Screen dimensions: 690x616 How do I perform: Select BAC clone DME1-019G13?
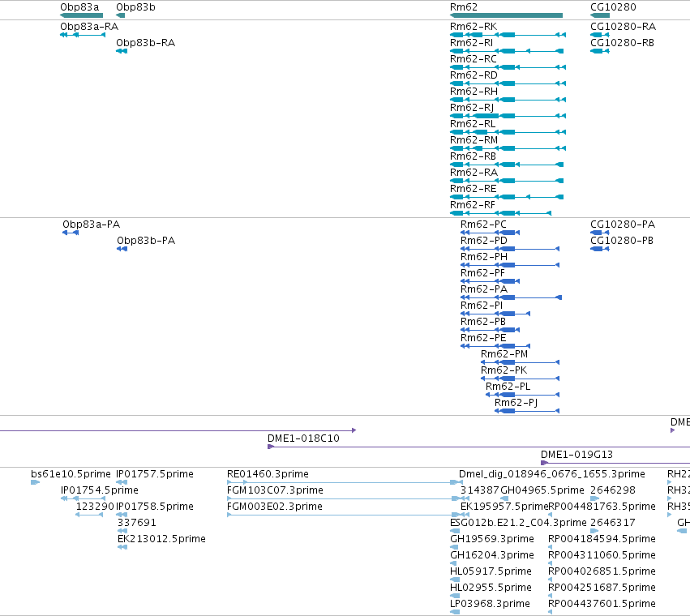(615, 463)
